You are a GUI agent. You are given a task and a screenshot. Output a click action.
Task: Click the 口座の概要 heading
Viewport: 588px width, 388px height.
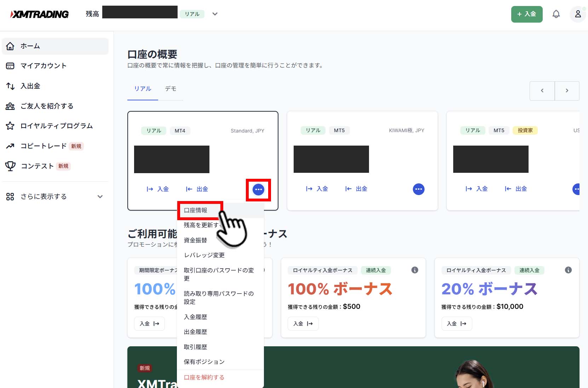click(152, 54)
